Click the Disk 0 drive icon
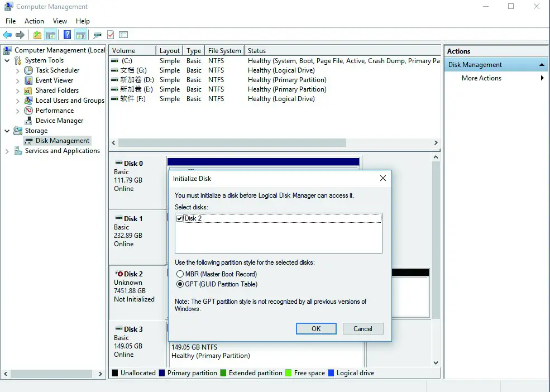 (x=119, y=163)
